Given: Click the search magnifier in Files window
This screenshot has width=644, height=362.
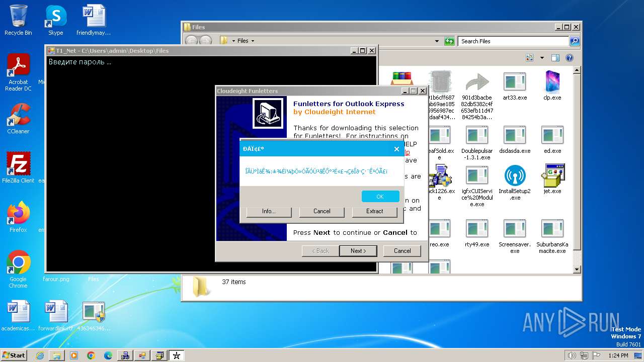Looking at the screenshot, I should pyautogui.click(x=574, y=41).
